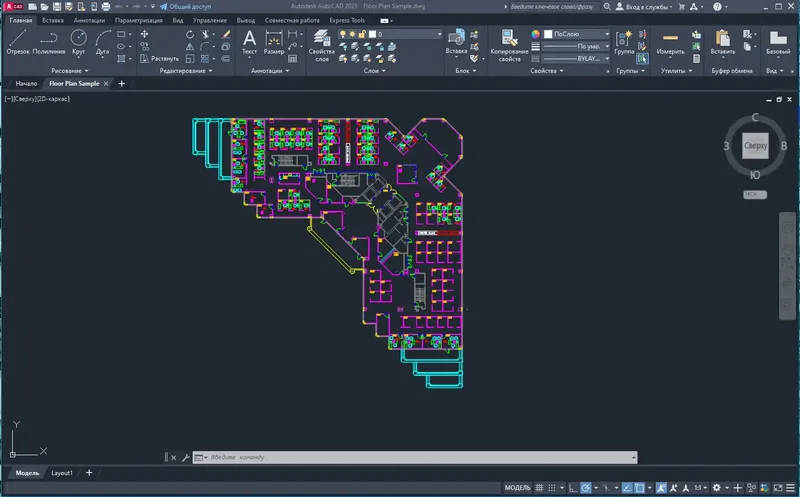
Task: Toggle 2D object snap in status bar
Action: tap(640, 488)
